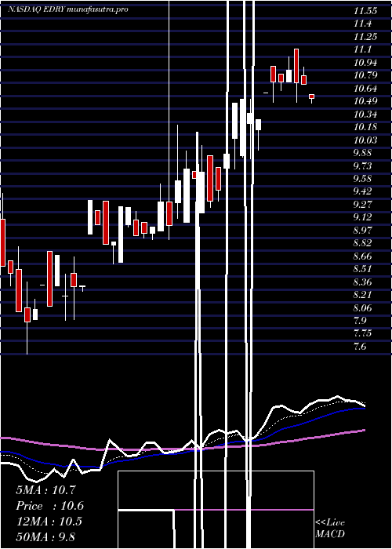The image size is (392, 549).
Task: Click the 8.21 price axis label
Action: [362, 295]
